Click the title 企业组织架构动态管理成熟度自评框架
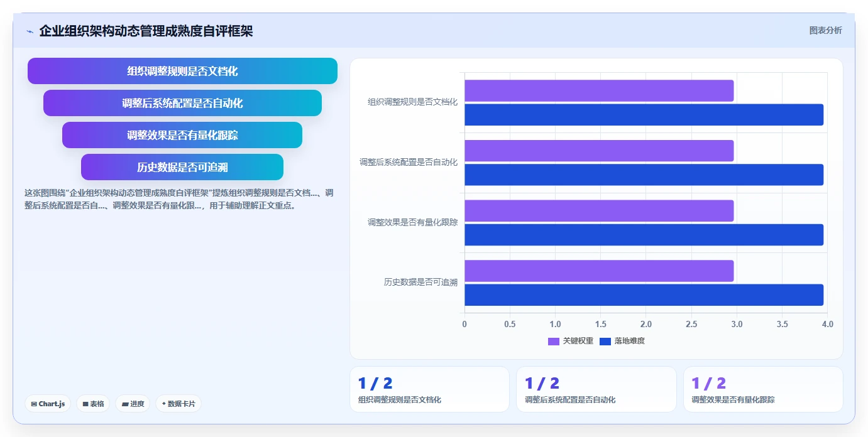Viewport: 868px width, 437px height. 146,31
